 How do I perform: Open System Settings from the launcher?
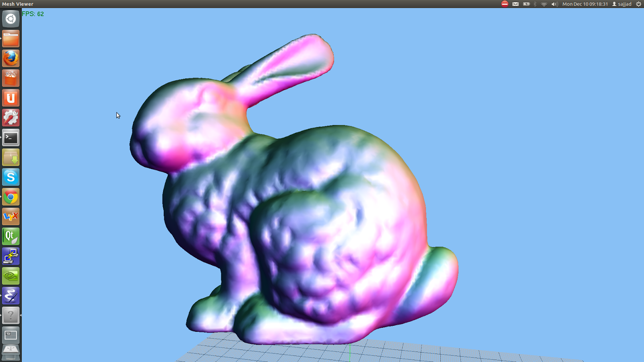pyautogui.click(x=10, y=117)
